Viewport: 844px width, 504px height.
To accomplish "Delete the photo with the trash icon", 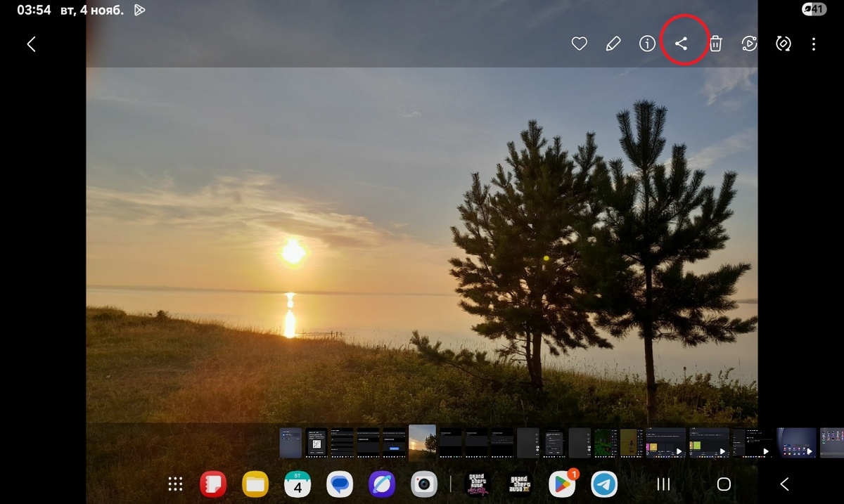I will pyautogui.click(x=715, y=44).
